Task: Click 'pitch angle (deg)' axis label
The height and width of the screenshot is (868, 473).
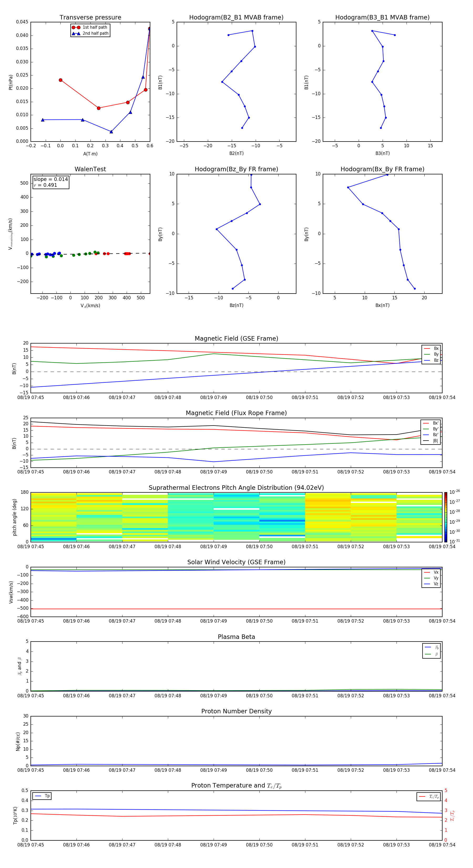Action: tap(14, 517)
